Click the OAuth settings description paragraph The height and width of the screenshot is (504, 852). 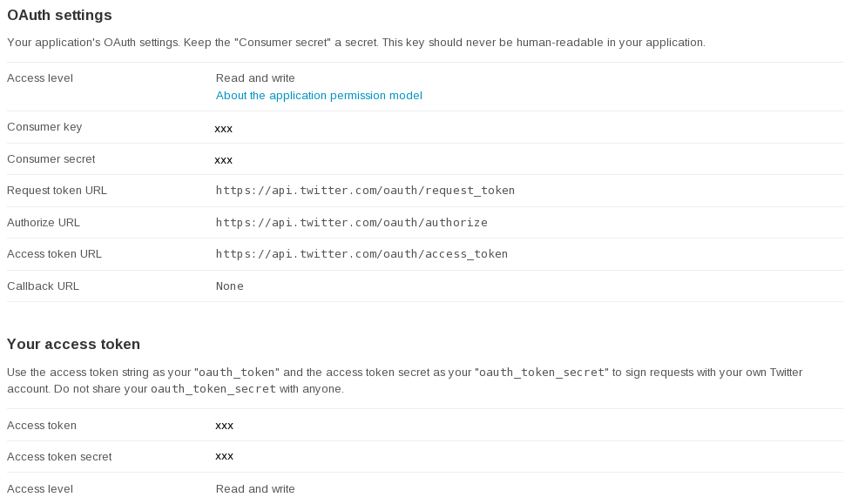355,43
